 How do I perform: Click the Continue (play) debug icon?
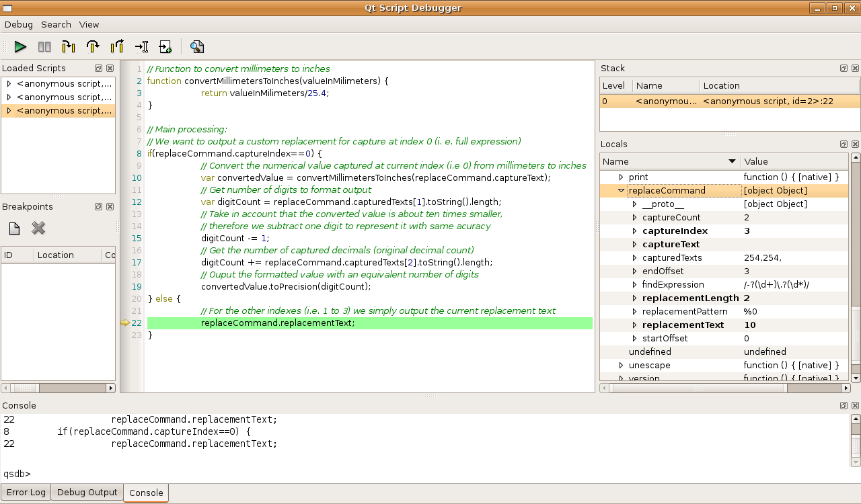click(20, 47)
